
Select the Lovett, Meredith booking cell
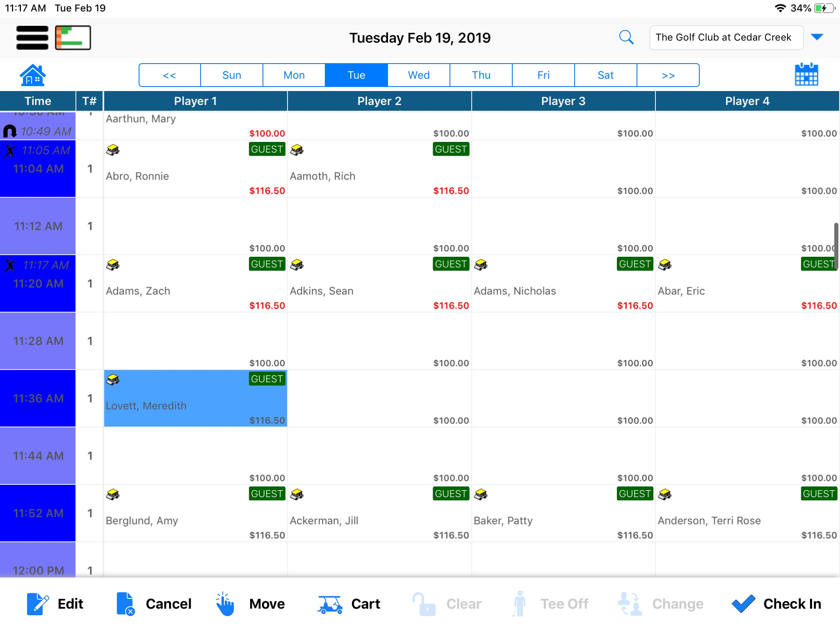click(195, 399)
